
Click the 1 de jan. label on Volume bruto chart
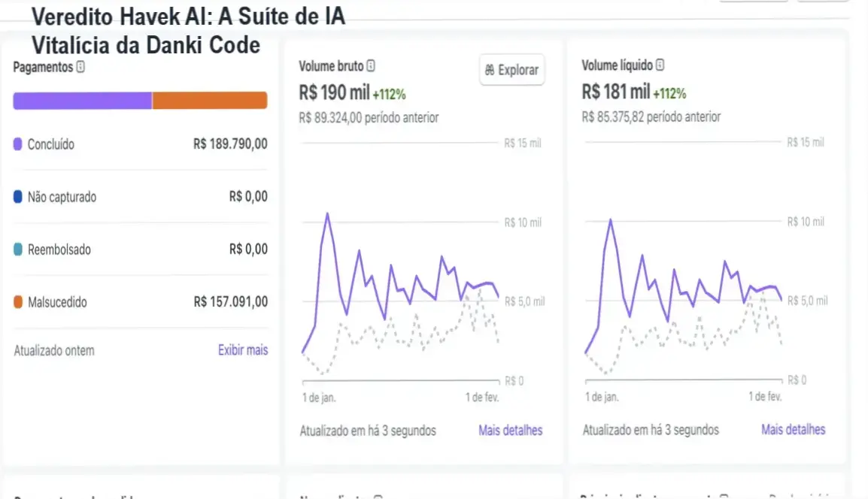pos(319,398)
